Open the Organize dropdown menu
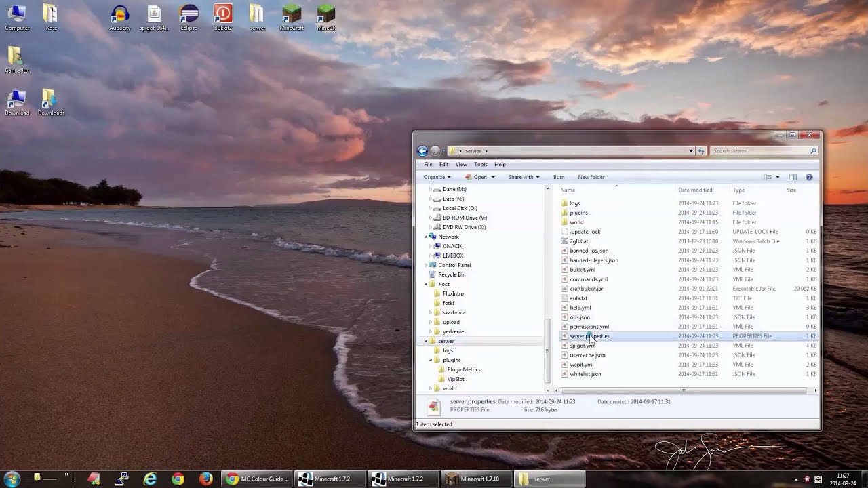Image resolution: width=868 pixels, height=488 pixels. click(x=437, y=177)
